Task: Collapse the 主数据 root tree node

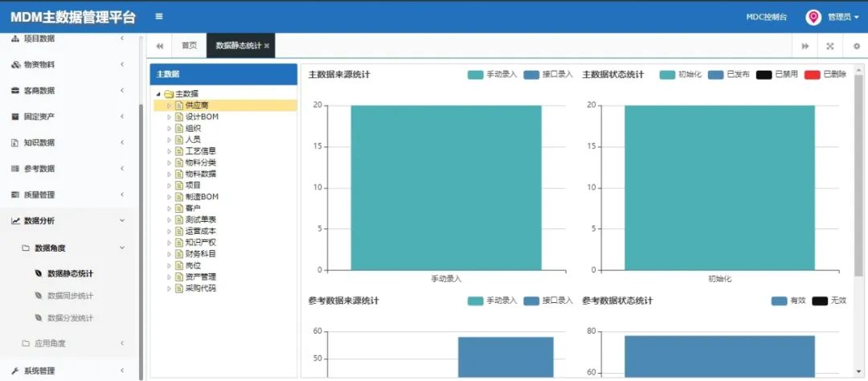Action: tap(158, 93)
